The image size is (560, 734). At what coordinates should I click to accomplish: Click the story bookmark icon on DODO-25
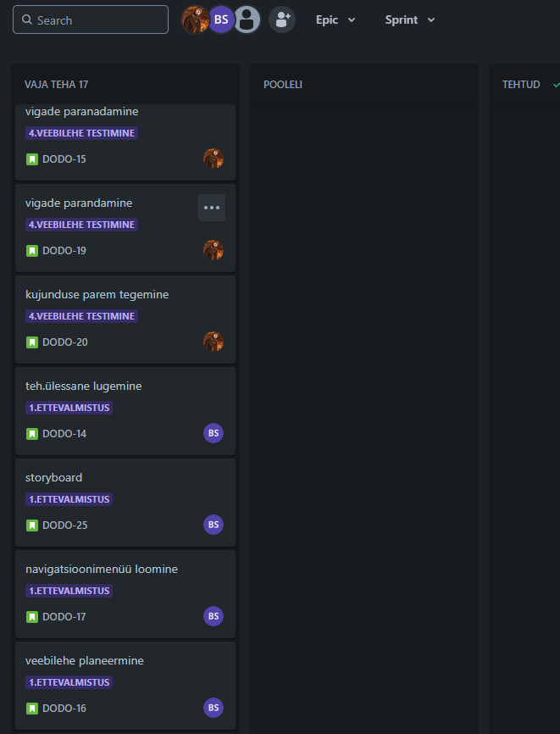32,525
